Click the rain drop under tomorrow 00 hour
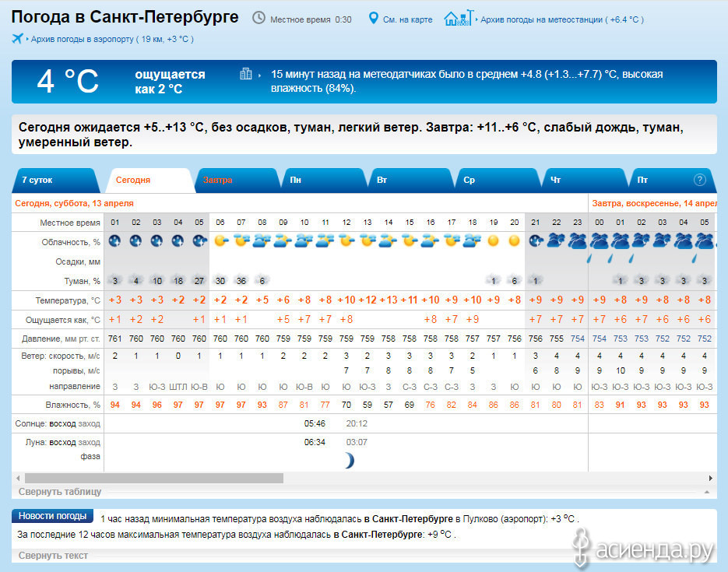 (x=589, y=258)
